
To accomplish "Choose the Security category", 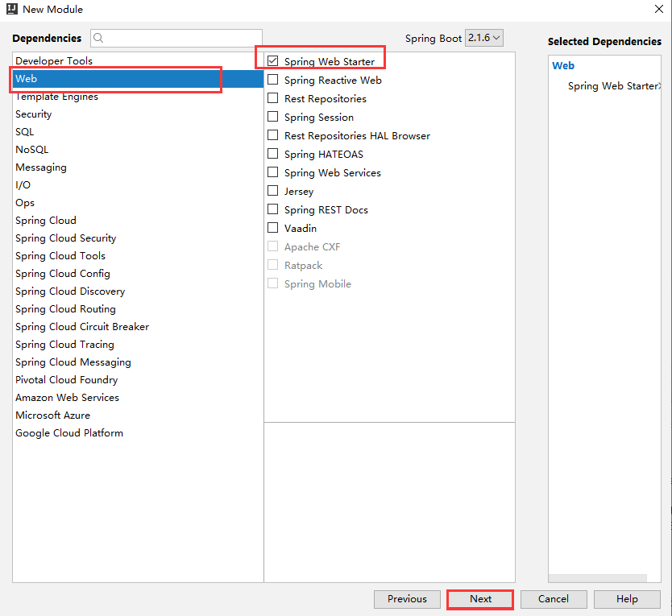I will pos(138,114).
